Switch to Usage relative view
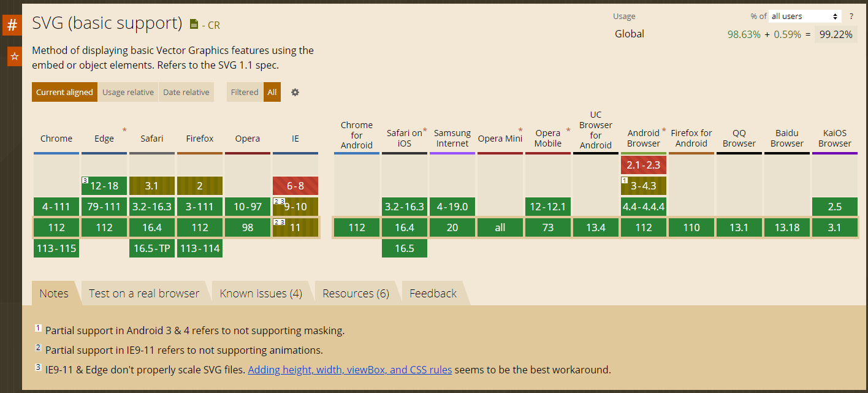 pos(128,92)
